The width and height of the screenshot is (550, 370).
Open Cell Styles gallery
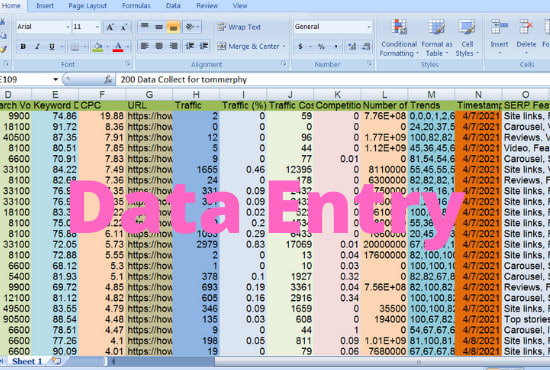click(x=467, y=38)
